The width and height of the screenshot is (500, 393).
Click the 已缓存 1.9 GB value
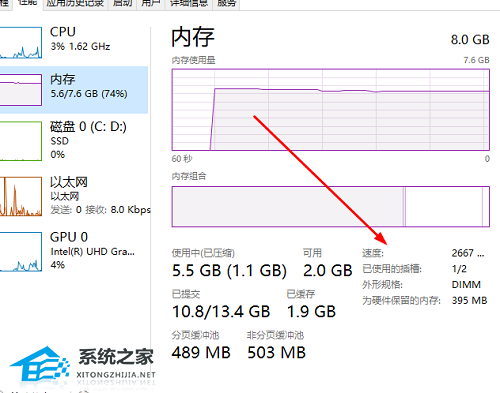311,312
